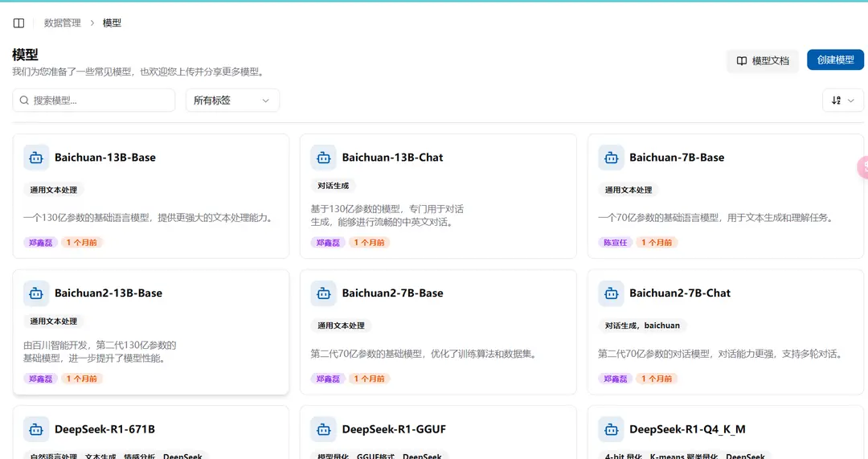
Task: Click the DeepSeek-R1-GGUF robot icon
Action: click(x=323, y=429)
